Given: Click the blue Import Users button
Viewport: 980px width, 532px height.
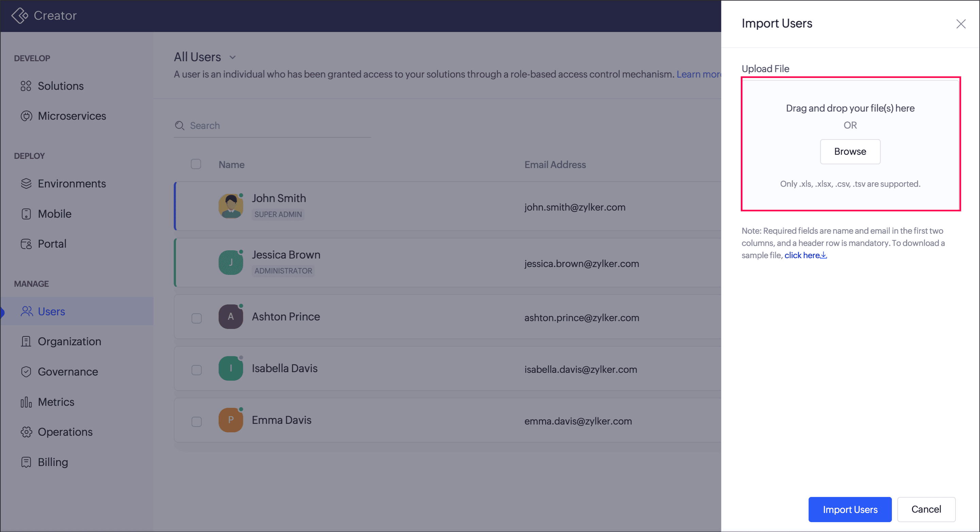Looking at the screenshot, I should tap(850, 509).
